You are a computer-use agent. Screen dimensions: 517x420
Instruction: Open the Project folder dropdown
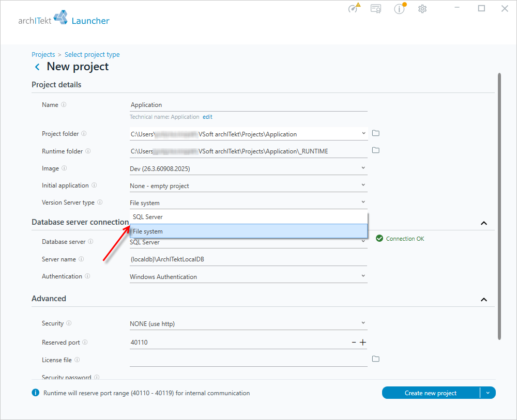(x=363, y=133)
